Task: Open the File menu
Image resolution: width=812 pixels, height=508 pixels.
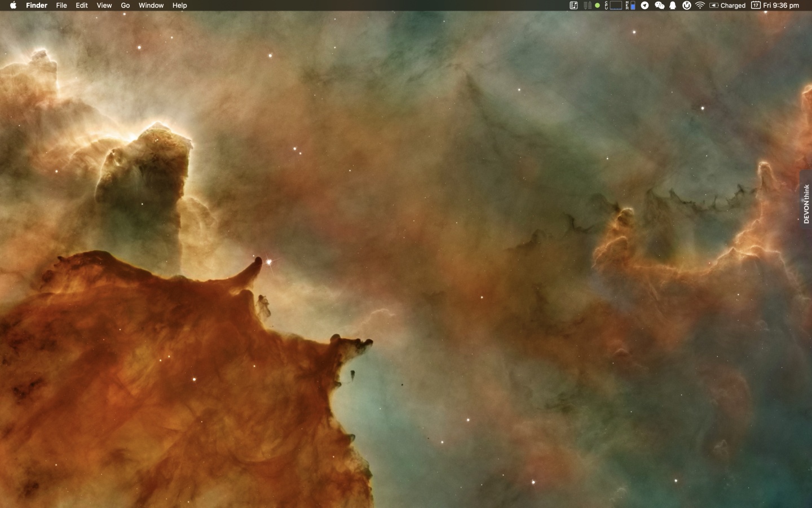Action: click(x=61, y=5)
